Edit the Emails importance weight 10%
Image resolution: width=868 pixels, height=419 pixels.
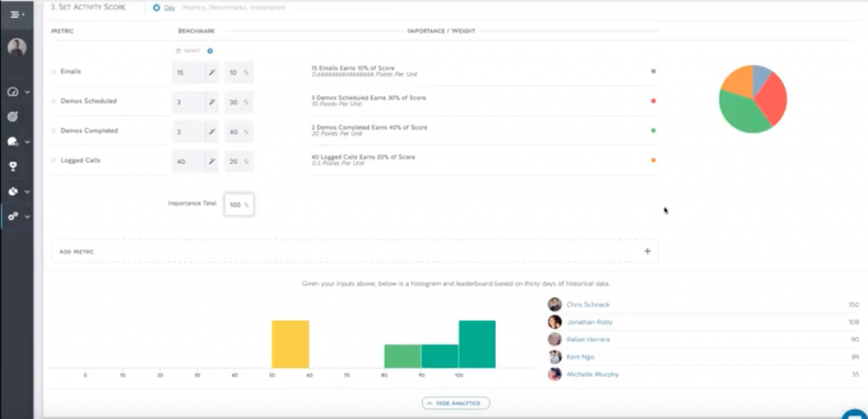239,73
